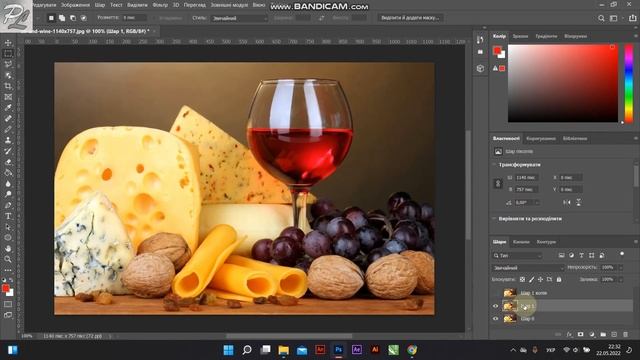640x360 pixels.
Task: Open the Фільтр menu
Action: point(160,5)
